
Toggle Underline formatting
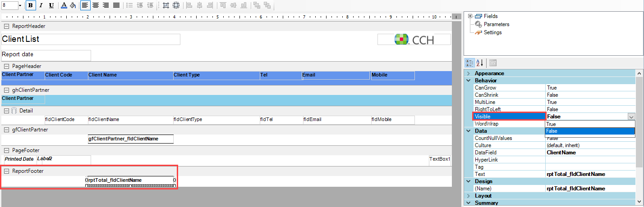pos(51,5)
